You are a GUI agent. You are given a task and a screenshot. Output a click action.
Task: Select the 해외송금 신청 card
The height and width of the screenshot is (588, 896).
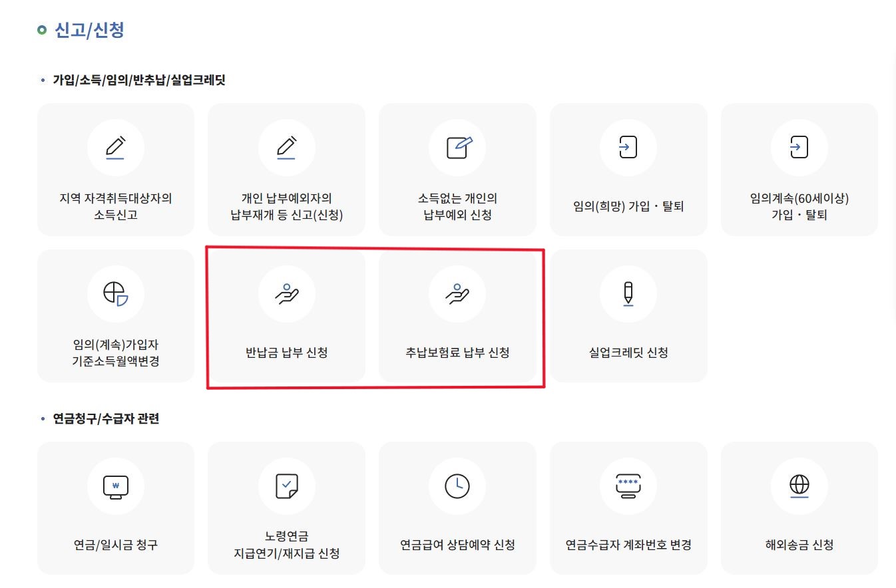click(799, 508)
